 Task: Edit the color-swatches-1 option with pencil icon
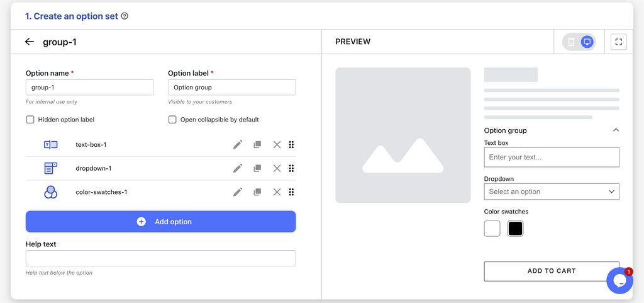point(238,192)
